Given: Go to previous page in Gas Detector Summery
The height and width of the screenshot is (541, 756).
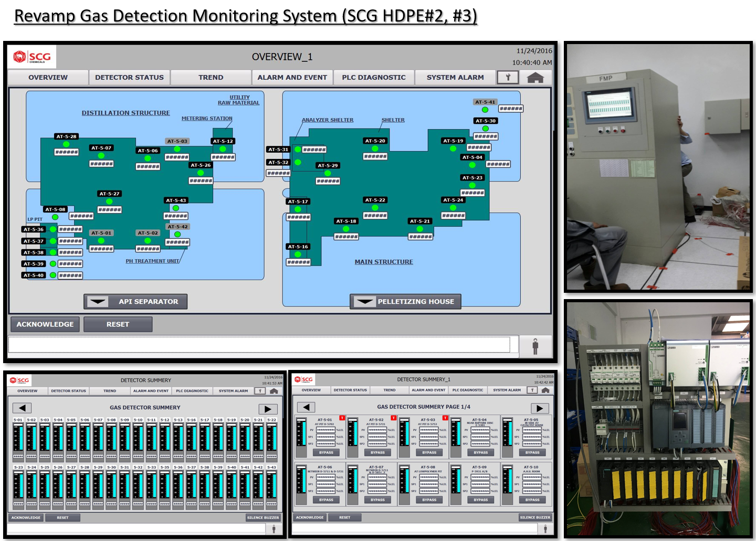Looking at the screenshot, I should [22, 408].
